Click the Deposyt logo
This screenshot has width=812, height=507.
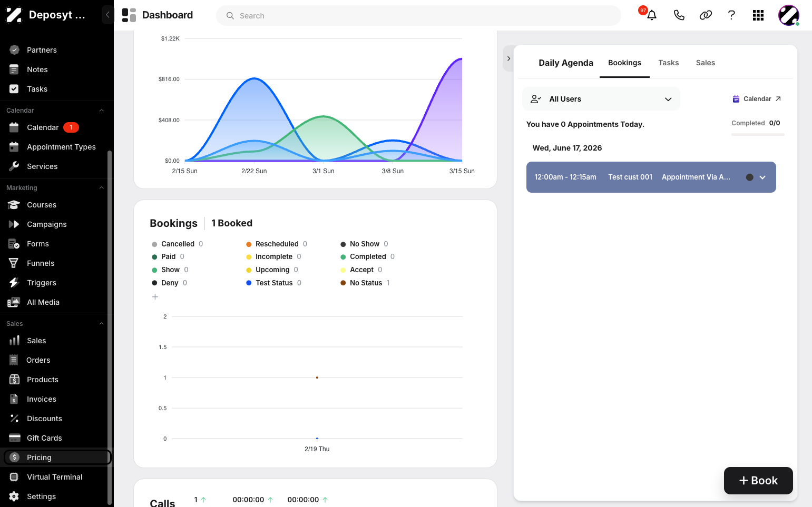point(14,15)
